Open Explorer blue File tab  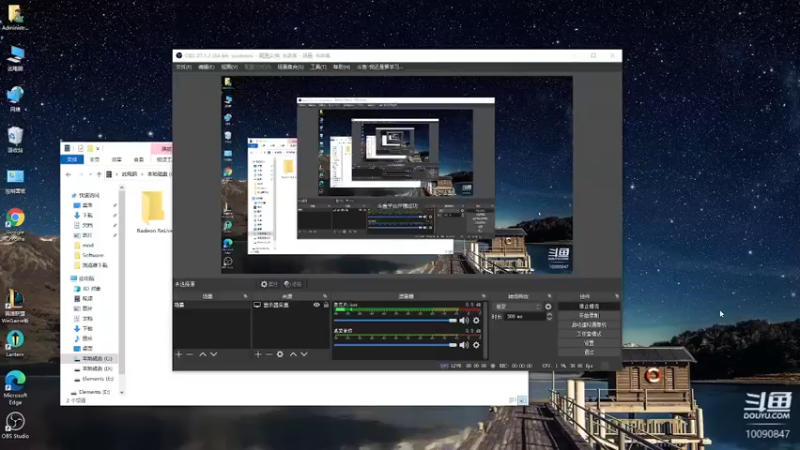pyautogui.click(x=72, y=160)
